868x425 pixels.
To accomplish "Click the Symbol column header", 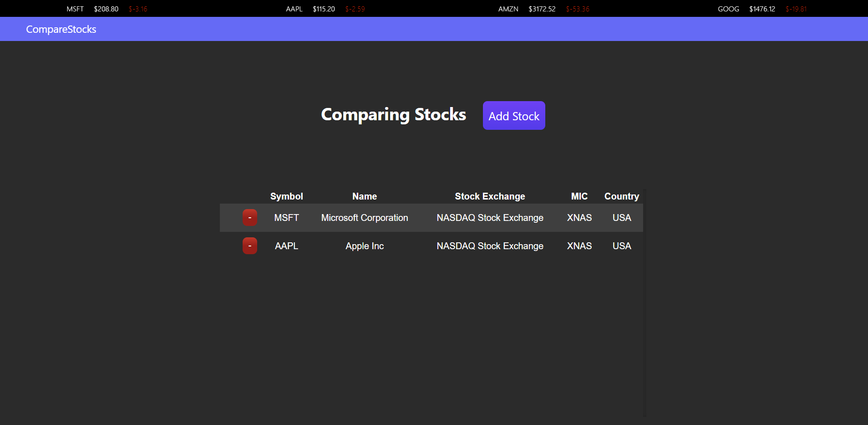I will click(286, 196).
